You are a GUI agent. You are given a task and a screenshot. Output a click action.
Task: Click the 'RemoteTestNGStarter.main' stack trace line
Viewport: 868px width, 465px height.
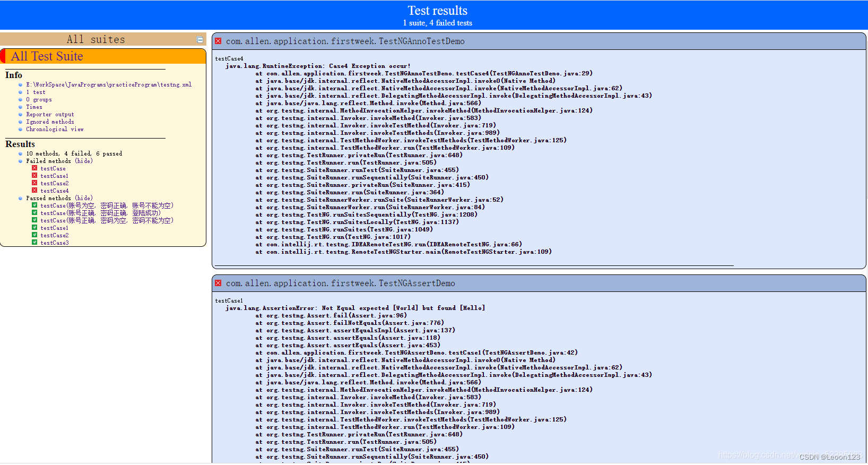(x=403, y=252)
